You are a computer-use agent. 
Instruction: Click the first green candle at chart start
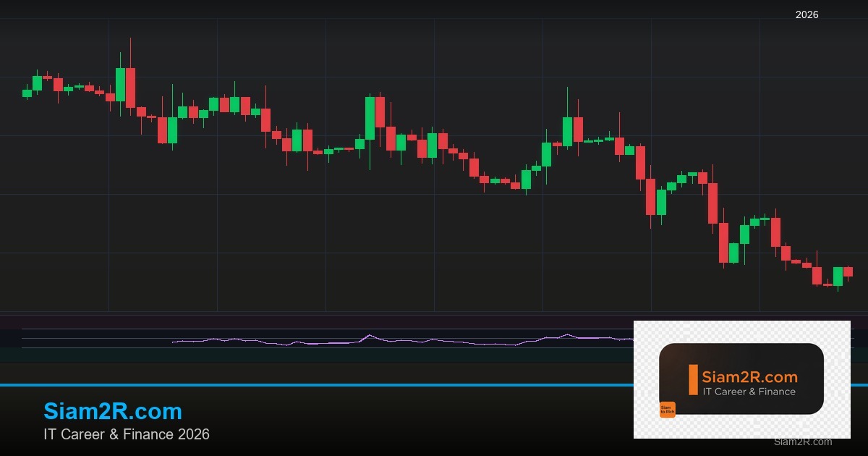click(x=27, y=93)
